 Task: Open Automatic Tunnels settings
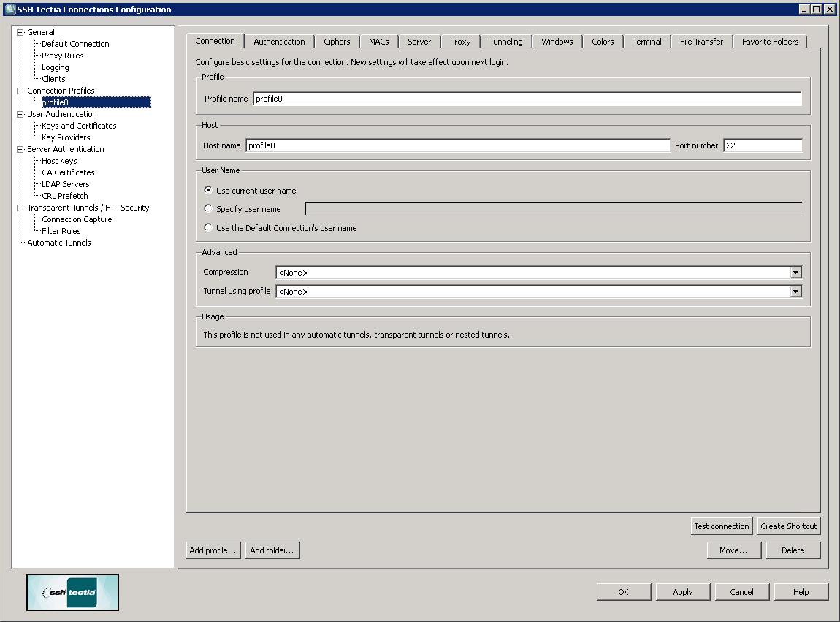(x=59, y=242)
